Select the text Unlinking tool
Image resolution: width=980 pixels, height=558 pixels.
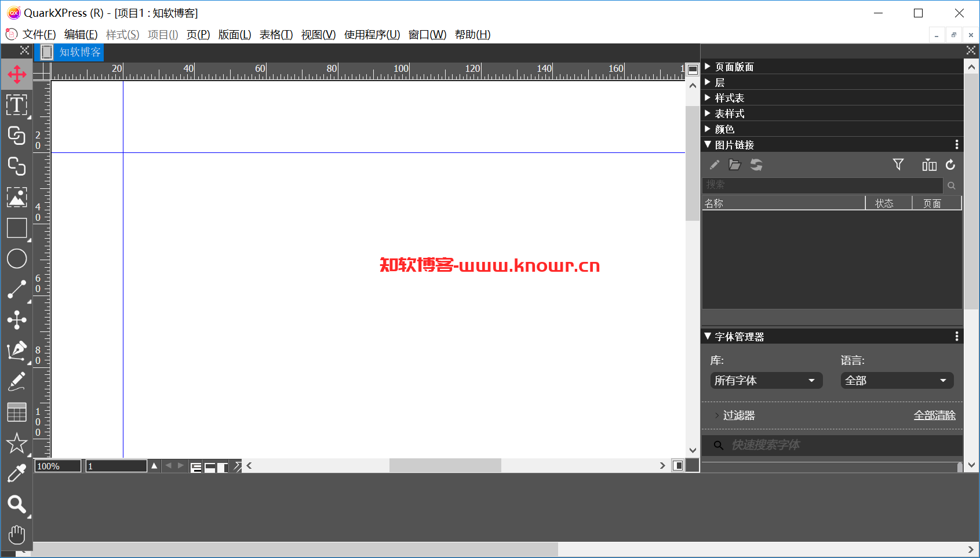click(x=17, y=166)
